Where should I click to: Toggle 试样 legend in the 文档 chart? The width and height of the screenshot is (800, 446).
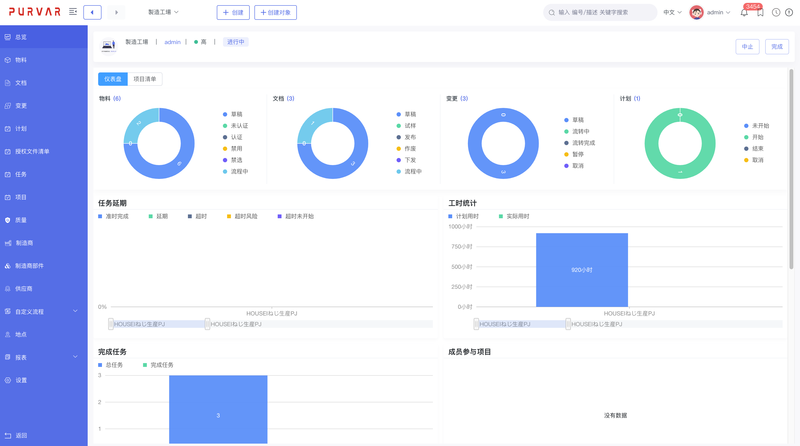407,126
